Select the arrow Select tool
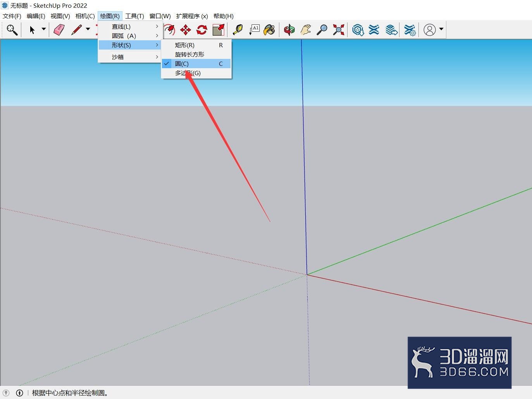 32,30
